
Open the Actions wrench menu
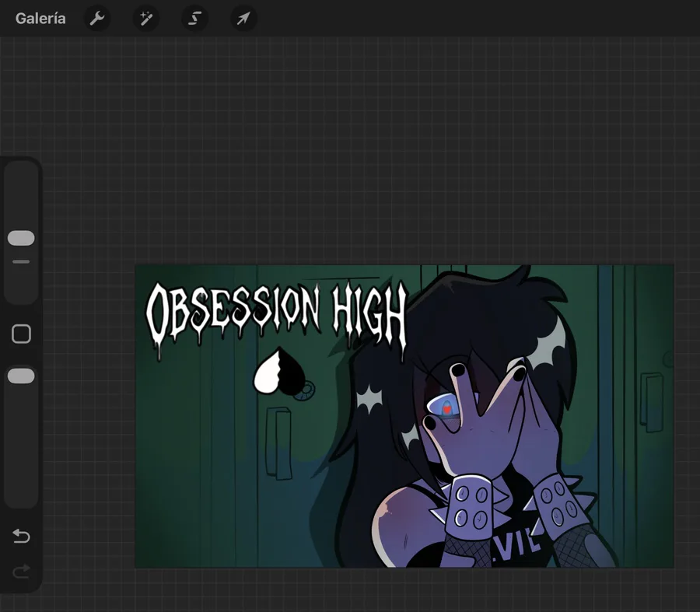tap(97, 19)
